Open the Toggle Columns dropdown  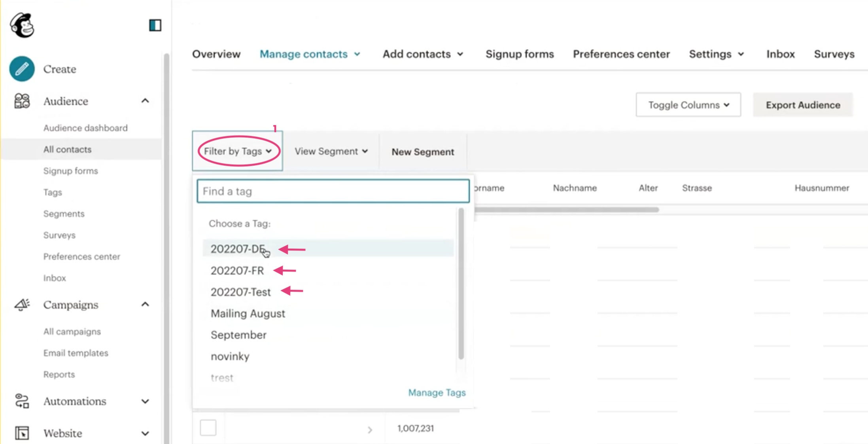(x=688, y=105)
